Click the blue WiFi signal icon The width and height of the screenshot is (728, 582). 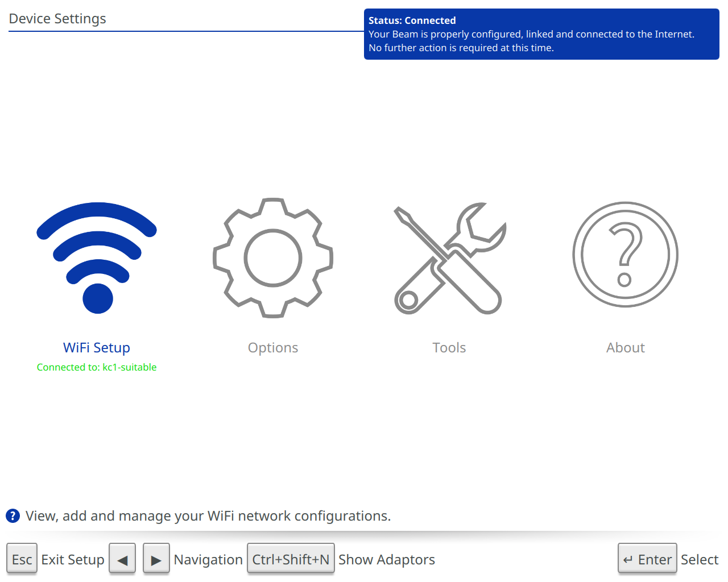click(x=97, y=257)
